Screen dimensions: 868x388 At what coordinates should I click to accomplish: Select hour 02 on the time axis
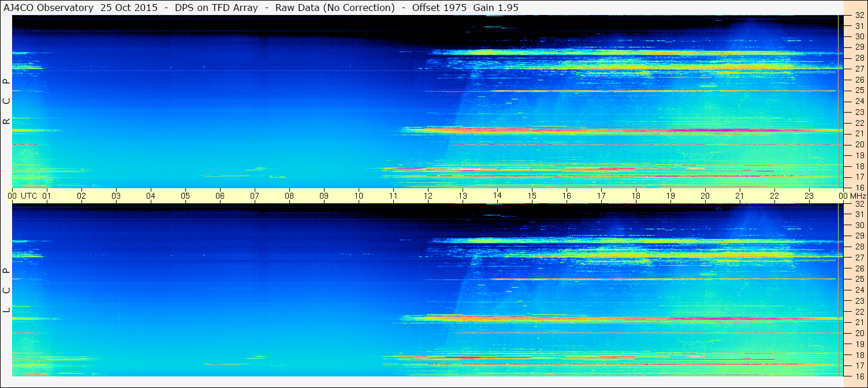click(81, 196)
